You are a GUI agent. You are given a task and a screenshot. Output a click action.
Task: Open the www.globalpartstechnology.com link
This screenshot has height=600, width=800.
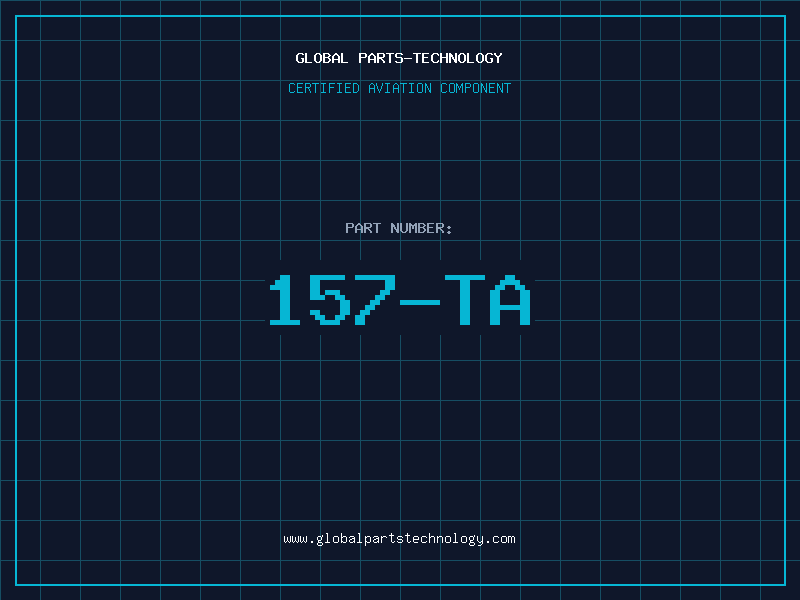click(399, 539)
